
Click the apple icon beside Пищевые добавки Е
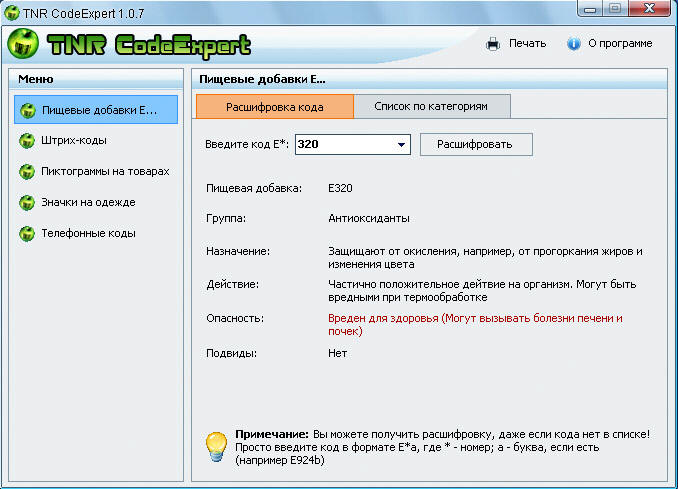28,110
